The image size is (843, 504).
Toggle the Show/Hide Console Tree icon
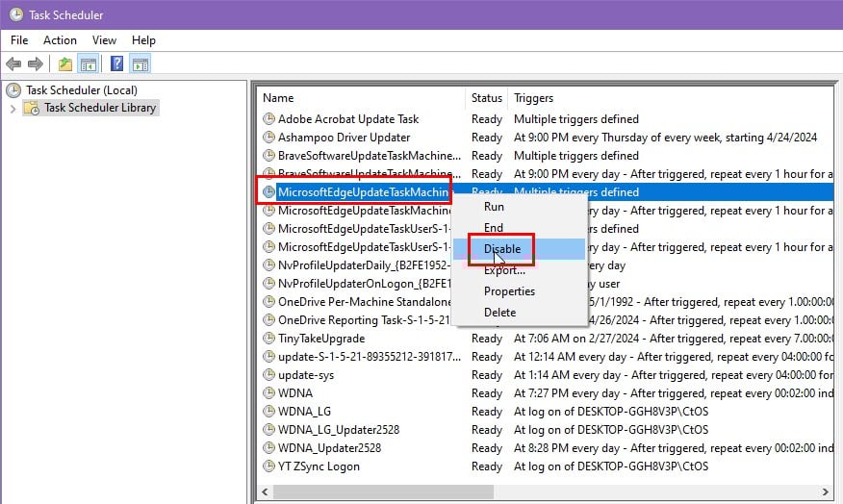tap(89, 64)
